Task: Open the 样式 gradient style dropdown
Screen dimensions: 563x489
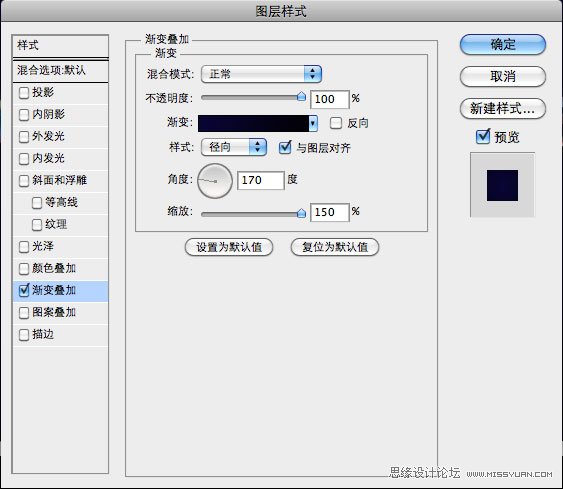Action: click(x=234, y=147)
